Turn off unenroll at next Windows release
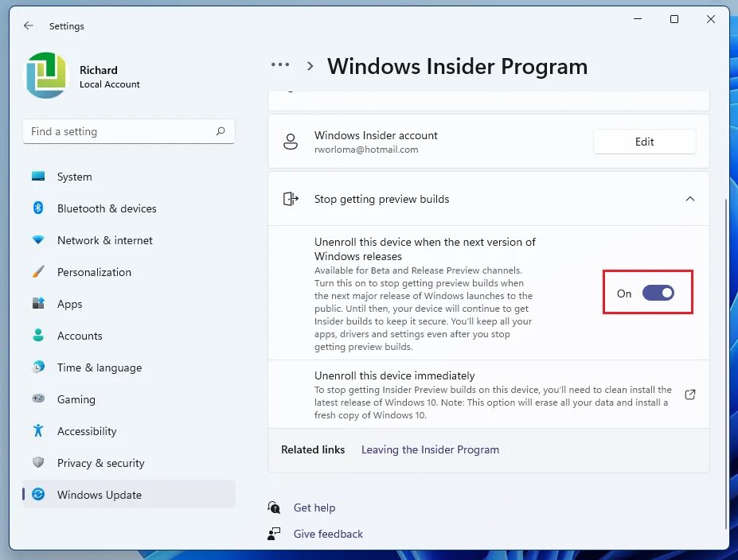Screen dimensions: 738x560 (x=658, y=293)
